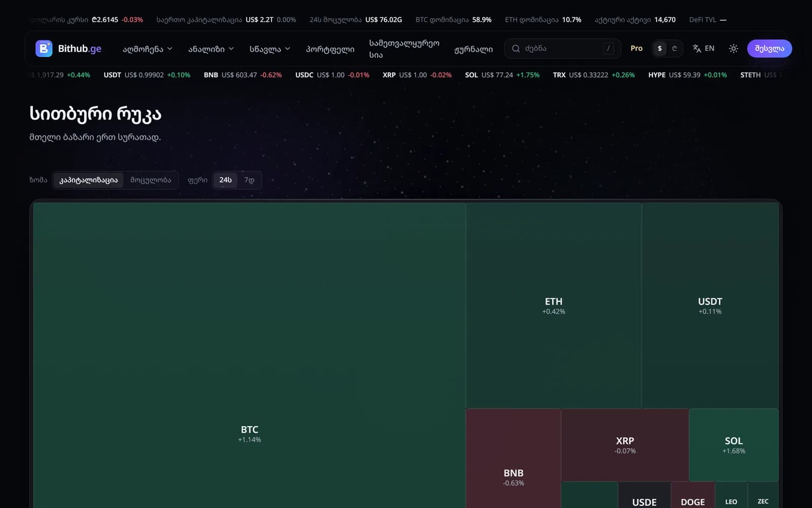
Task: Set color period to 7დ
Action: (249, 180)
